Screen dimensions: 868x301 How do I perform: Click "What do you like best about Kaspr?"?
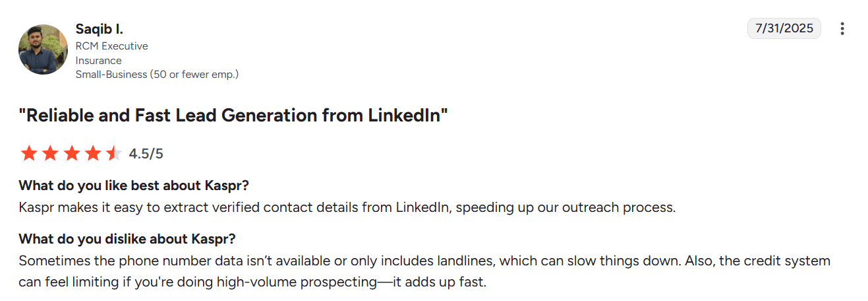coord(134,184)
